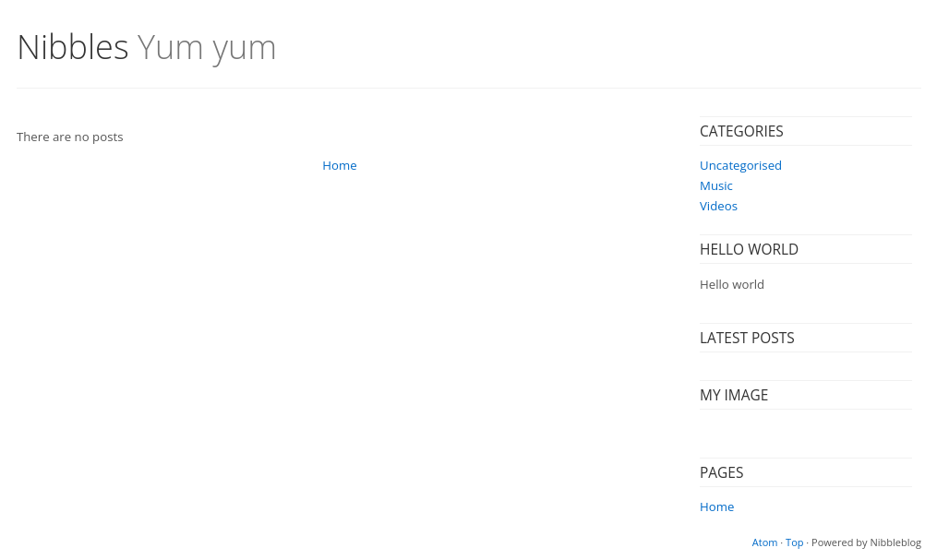Click the Hello World widget heading
Screen dimensions: 937x560
[749, 249]
